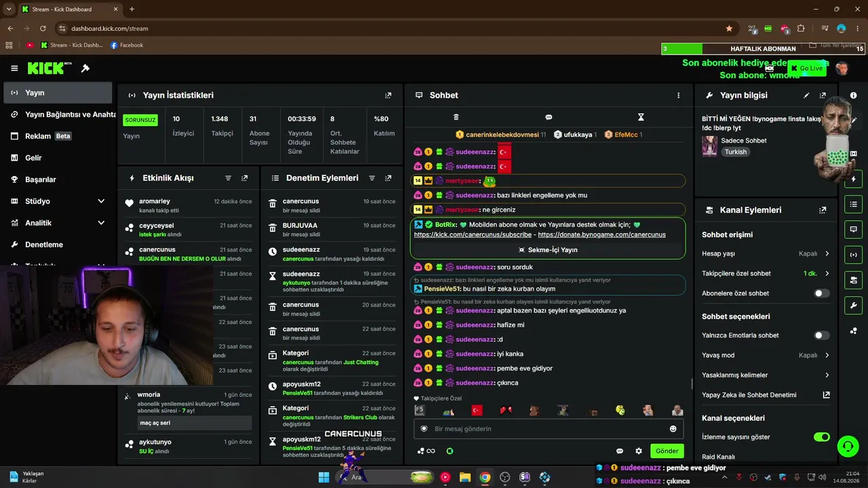This screenshot has height=488, width=868.
Task: Filter the Denetim Eylemleri list
Action: (372, 178)
